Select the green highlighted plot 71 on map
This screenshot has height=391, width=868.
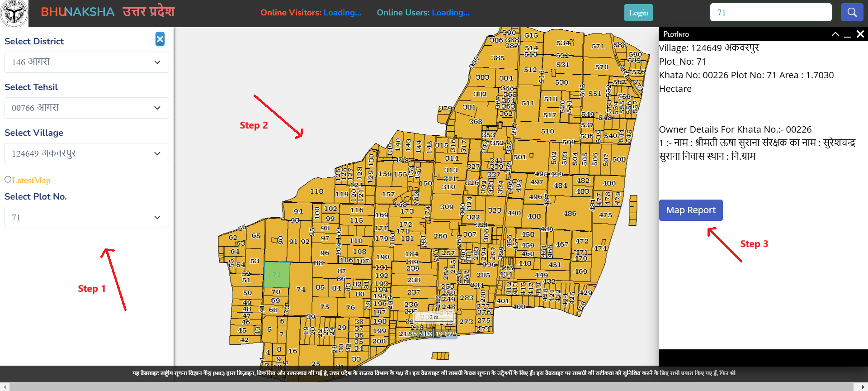click(277, 275)
